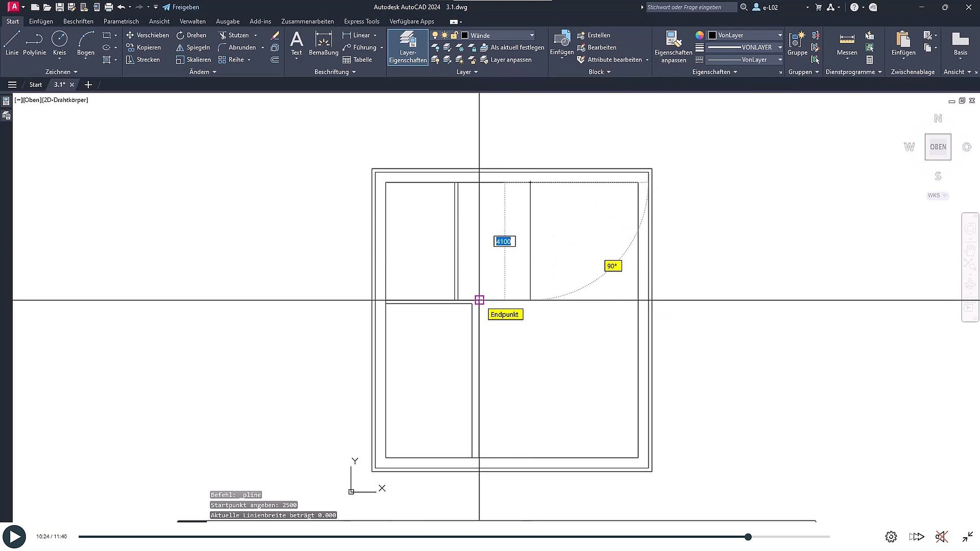Open the Messen measure tool

point(847,43)
